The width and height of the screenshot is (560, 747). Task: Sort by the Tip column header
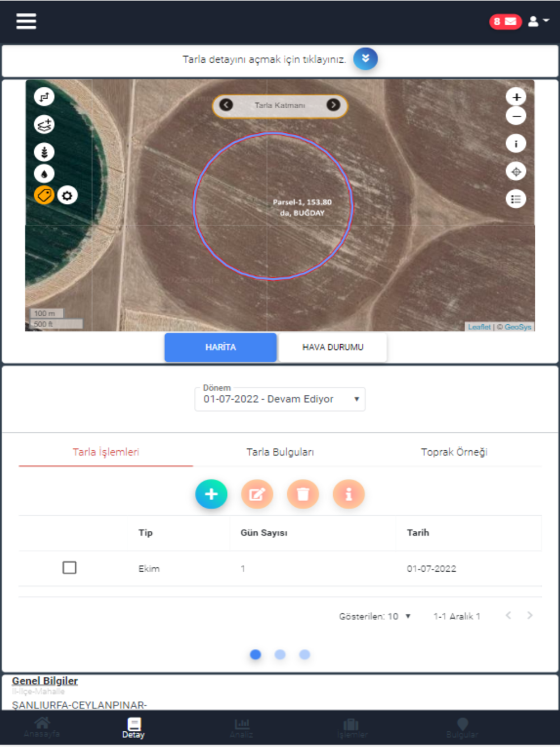pyautogui.click(x=146, y=533)
